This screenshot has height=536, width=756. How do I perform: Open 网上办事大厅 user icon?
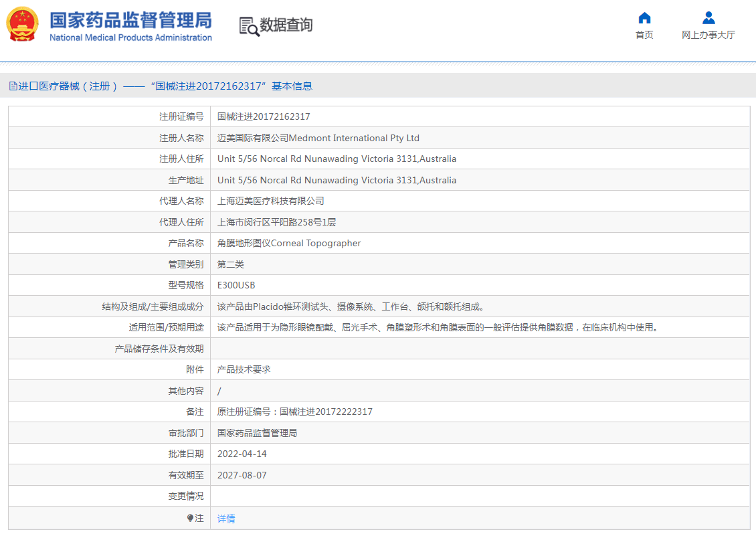click(708, 18)
